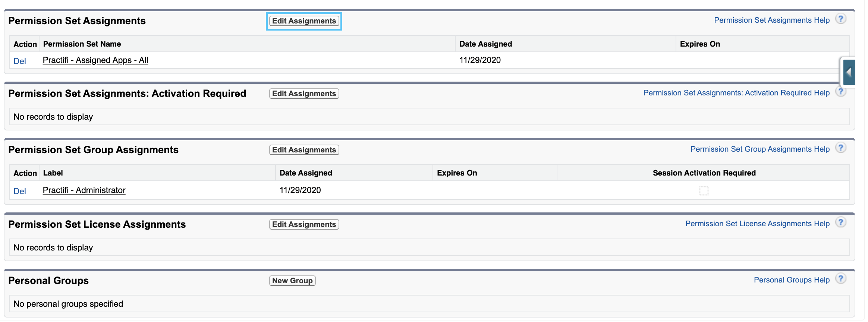Click 11/29/2020 date for Practifi - Assigned Apps
Image resolution: width=868 pixels, height=322 pixels.
click(480, 60)
